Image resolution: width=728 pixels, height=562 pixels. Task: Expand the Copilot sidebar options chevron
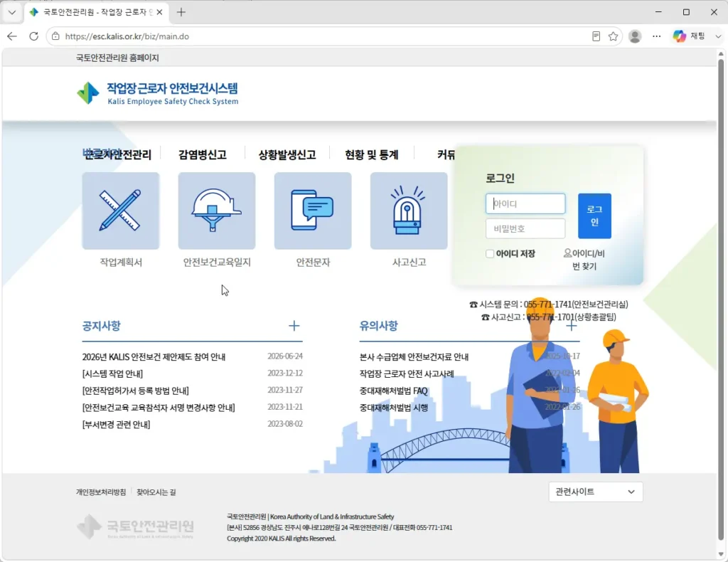pos(718,36)
